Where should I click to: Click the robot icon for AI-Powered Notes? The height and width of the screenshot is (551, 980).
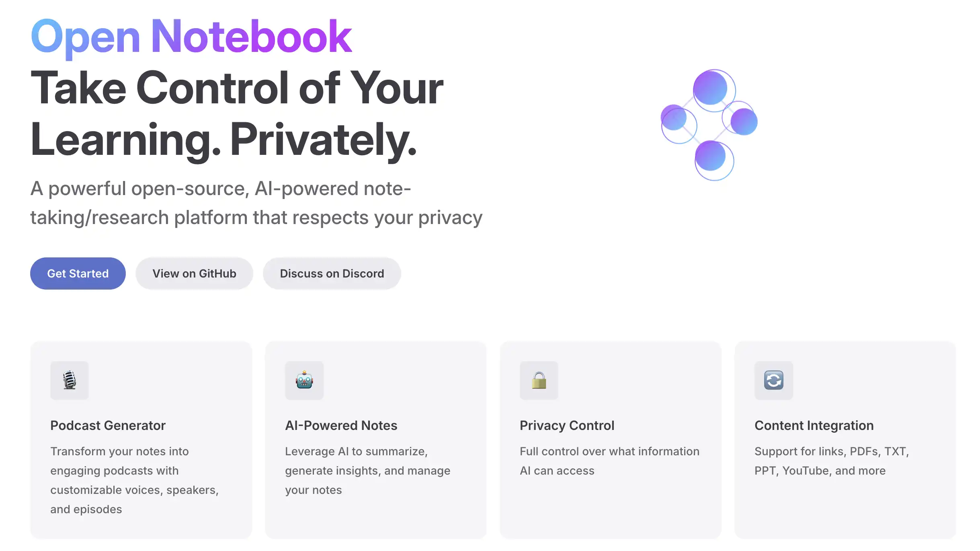point(304,380)
